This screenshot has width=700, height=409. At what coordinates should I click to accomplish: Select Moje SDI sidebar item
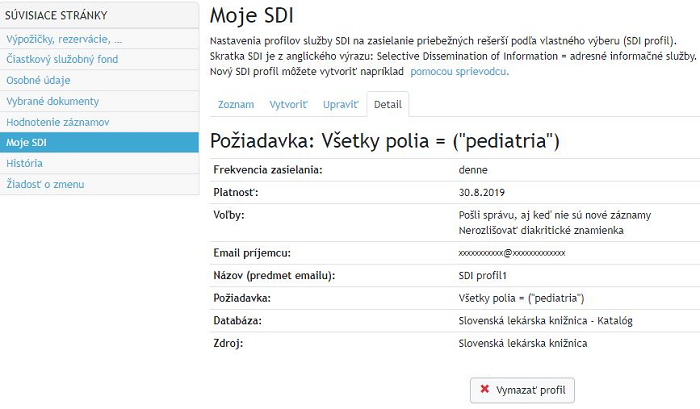[99, 142]
